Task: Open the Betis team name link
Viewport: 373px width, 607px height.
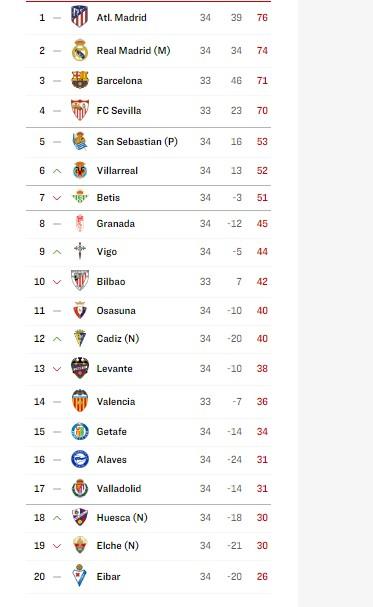Action: [x=108, y=198]
